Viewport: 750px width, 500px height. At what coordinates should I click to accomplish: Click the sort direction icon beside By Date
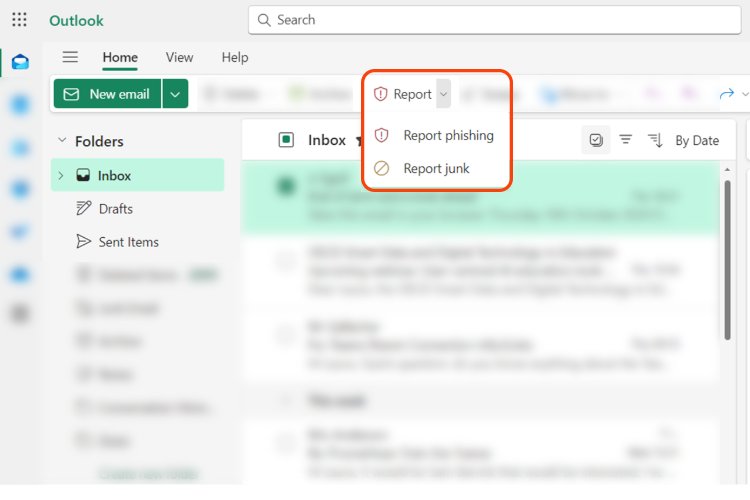(655, 140)
